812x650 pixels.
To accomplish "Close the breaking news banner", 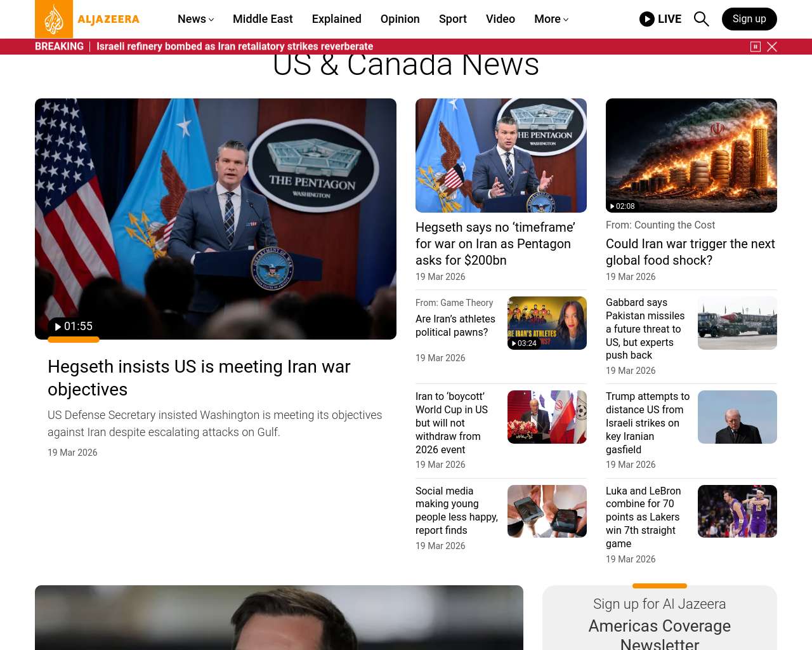I will coord(772,46).
